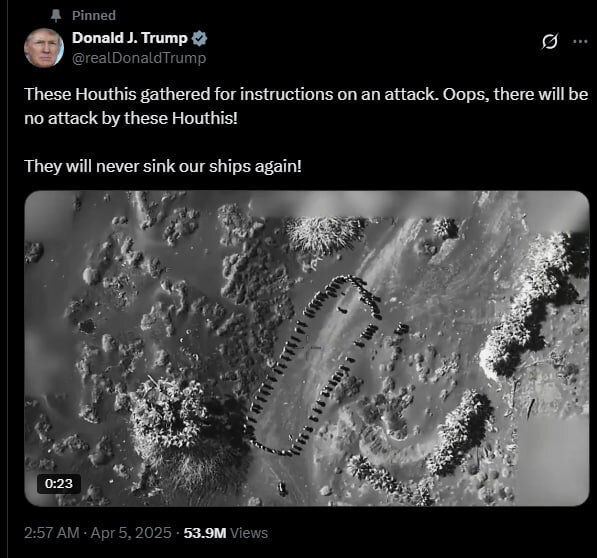Click the 2:57 AM timestamp

52,533
